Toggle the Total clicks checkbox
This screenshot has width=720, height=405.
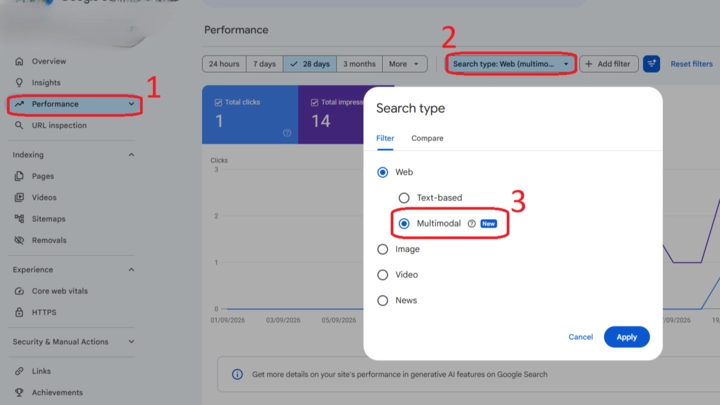219,102
